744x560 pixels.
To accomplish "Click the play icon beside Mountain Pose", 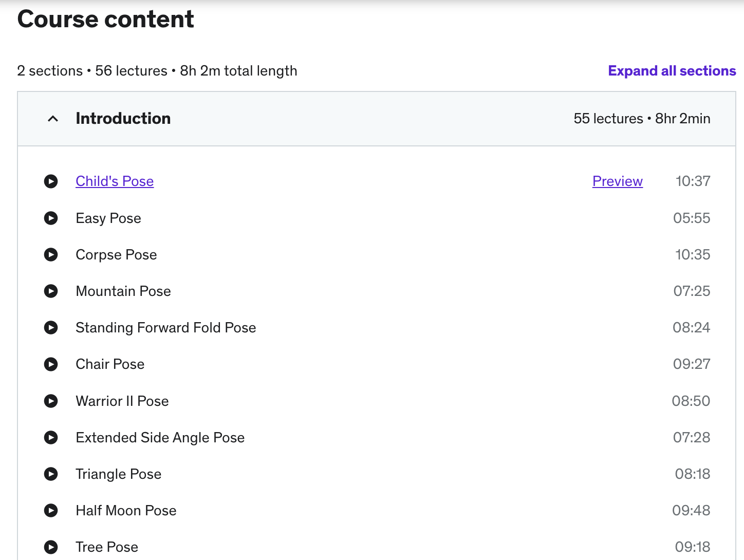I will (51, 291).
